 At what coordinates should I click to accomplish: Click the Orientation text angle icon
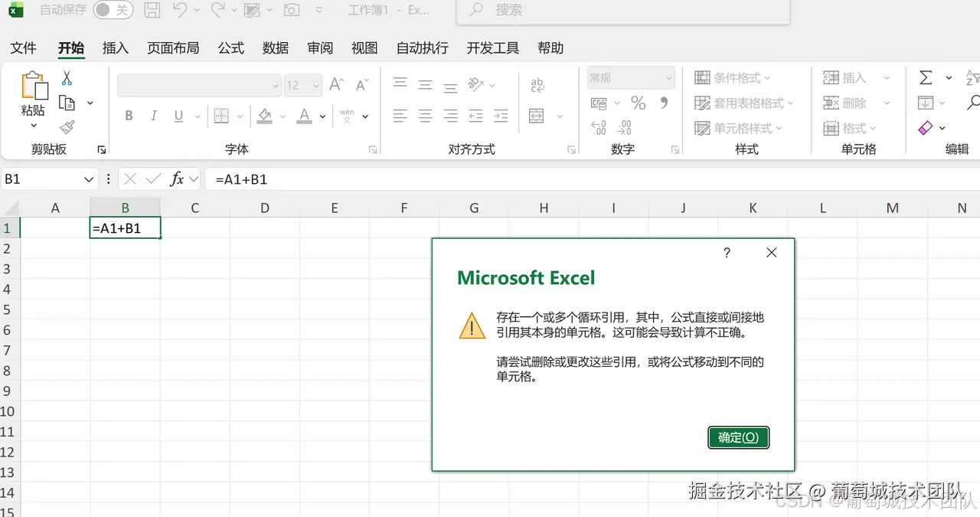[475, 84]
